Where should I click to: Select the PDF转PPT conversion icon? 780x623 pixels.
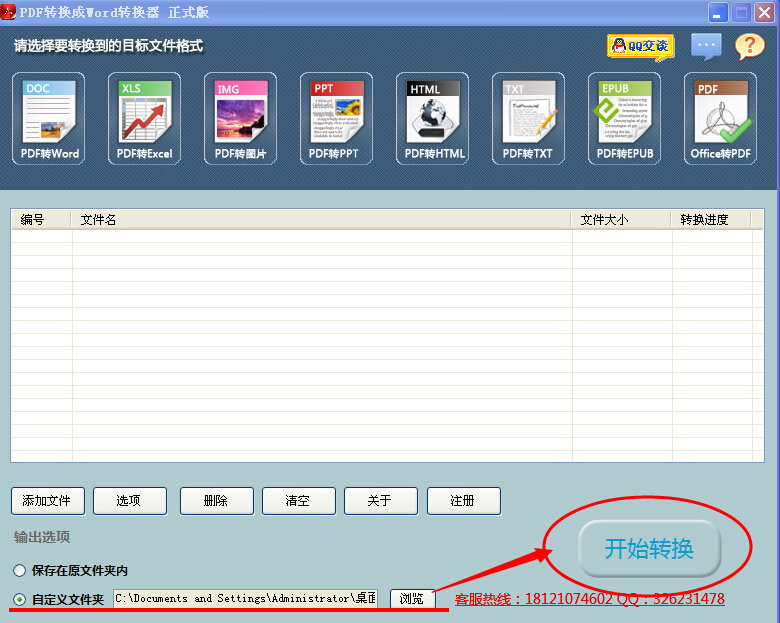(336, 119)
